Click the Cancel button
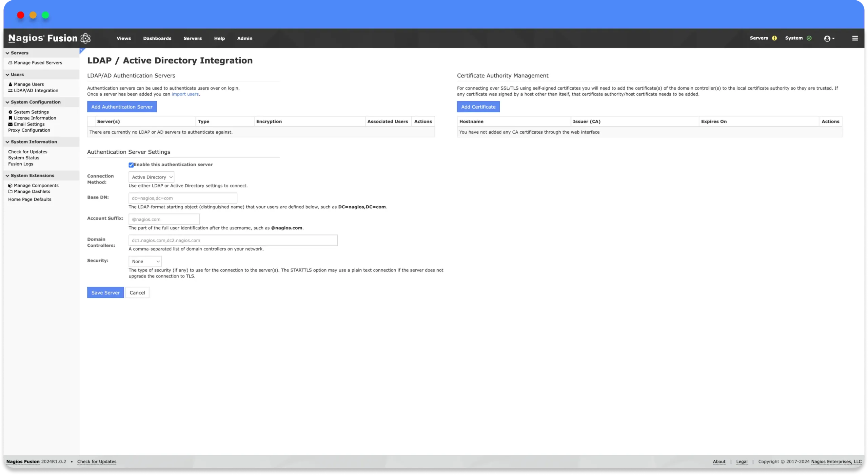This screenshot has height=475, width=868. point(137,292)
